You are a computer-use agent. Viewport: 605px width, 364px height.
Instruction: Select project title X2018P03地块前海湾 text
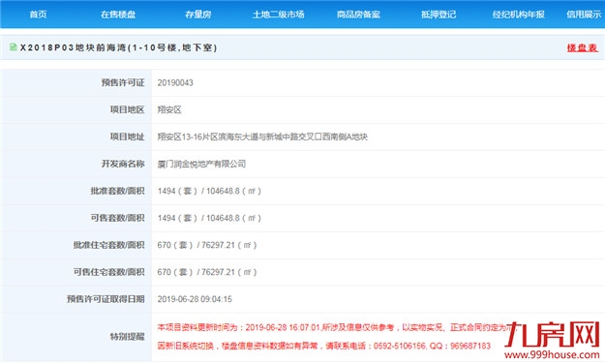pyautogui.click(x=118, y=47)
